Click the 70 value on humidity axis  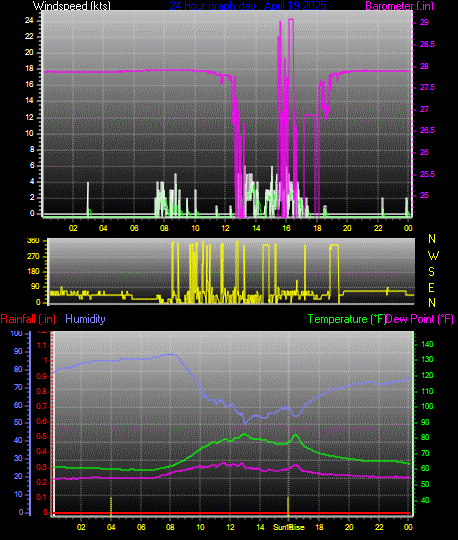tap(18, 387)
